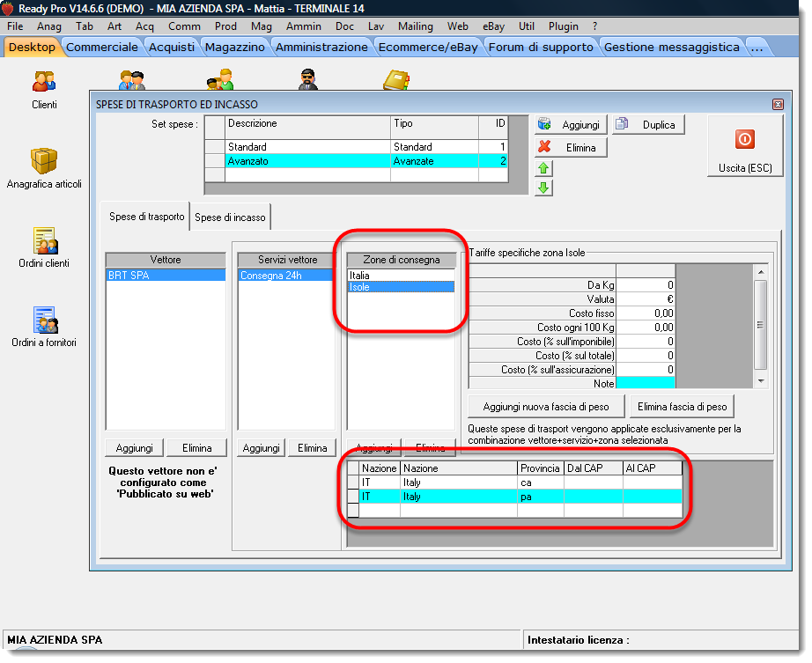812x663 pixels.
Task: Select Italia in Zone di consegna
Action: pos(401,275)
